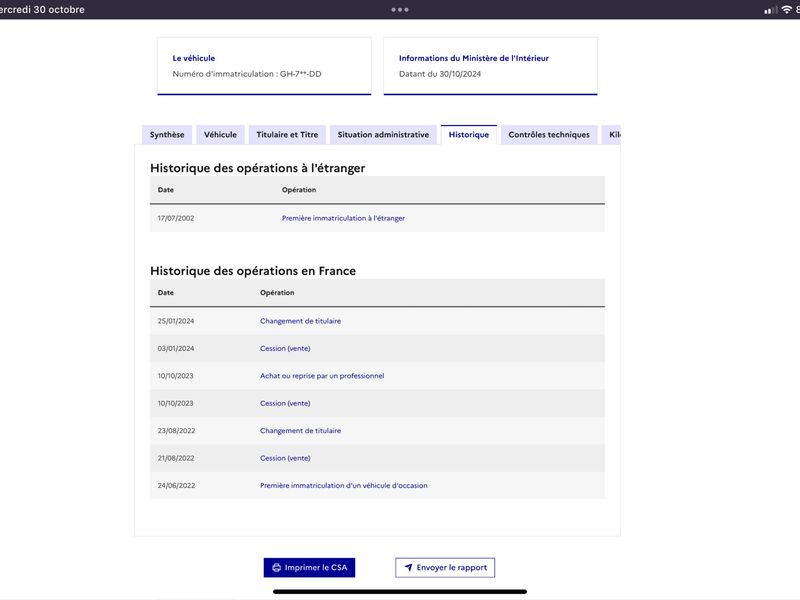Go to Situation administrative tab
This screenshot has height=600, width=800.
point(383,135)
